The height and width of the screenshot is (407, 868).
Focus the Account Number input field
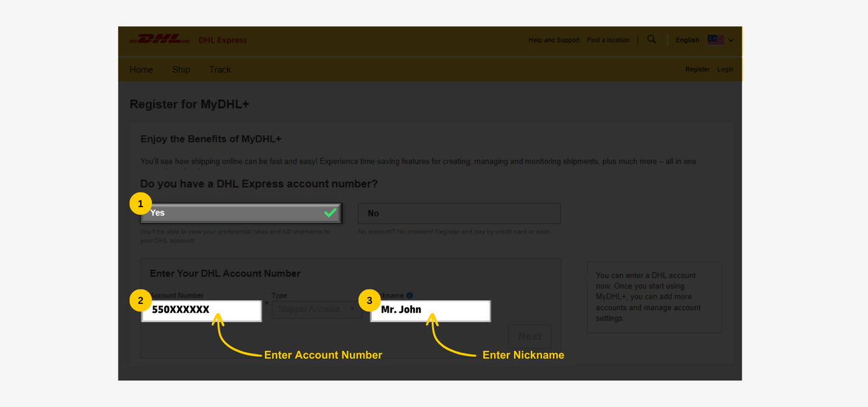pyautogui.click(x=202, y=311)
